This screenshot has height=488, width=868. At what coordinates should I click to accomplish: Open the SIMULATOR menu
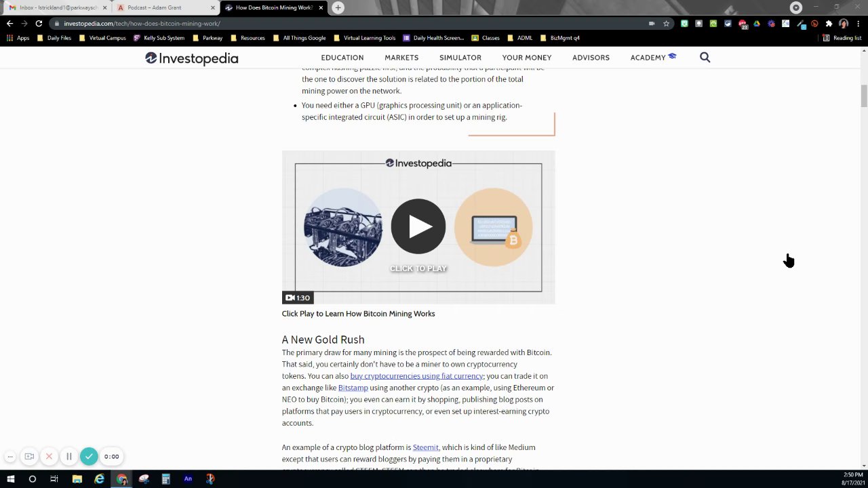click(460, 58)
